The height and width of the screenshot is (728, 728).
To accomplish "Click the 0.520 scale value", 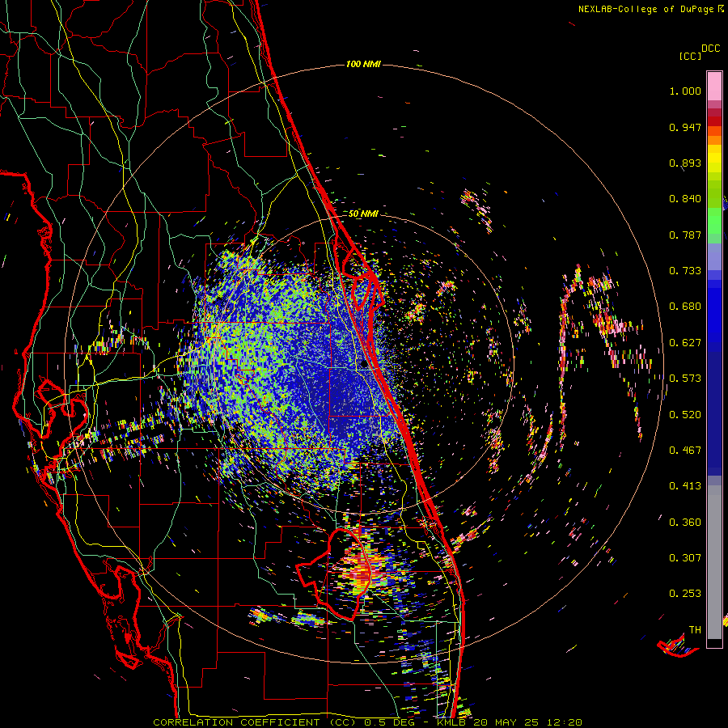I will click(x=685, y=415).
